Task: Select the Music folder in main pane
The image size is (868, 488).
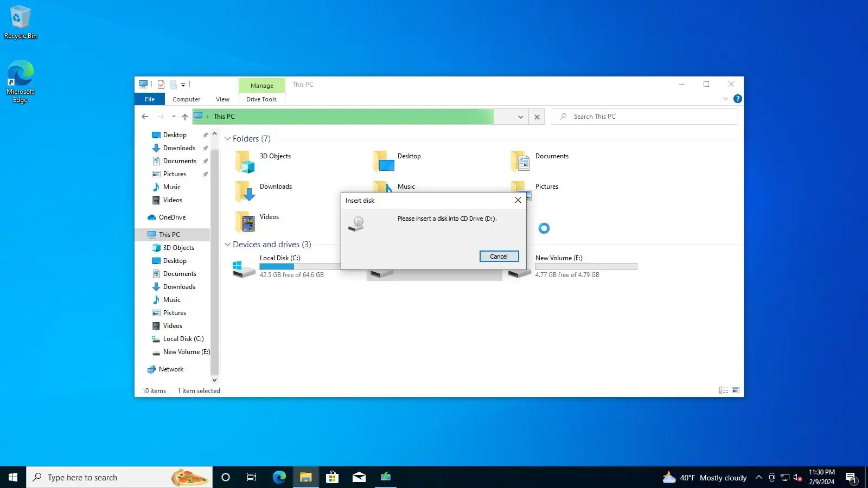Action: pyautogui.click(x=406, y=187)
